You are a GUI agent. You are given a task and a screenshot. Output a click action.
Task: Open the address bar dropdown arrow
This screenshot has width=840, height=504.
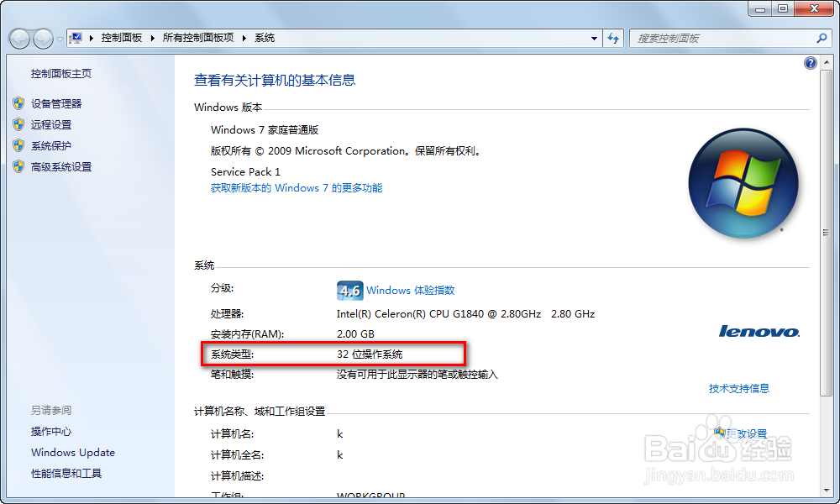point(594,38)
